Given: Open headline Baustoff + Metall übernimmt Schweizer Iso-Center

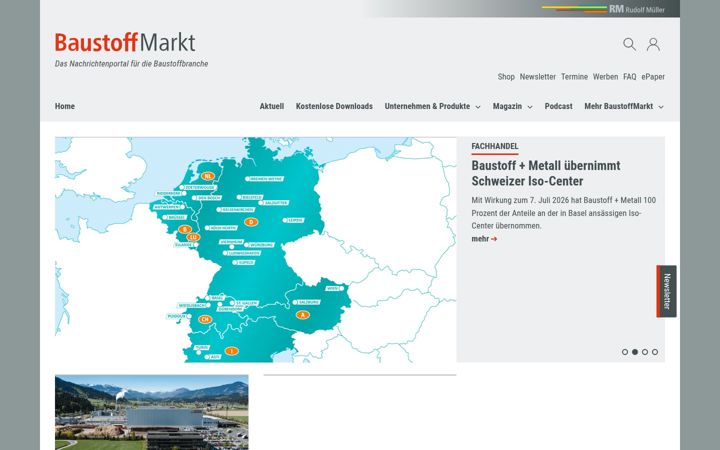Looking at the screenshot, I should [x=546, y=173].
